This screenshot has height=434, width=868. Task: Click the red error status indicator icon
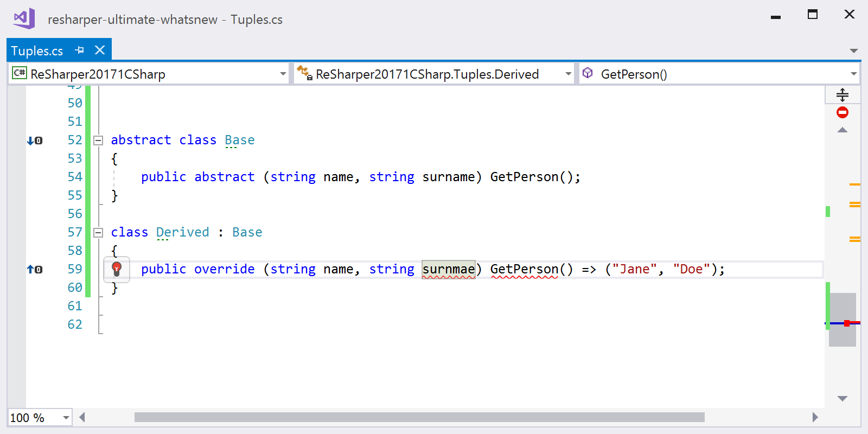coord(843,112)
